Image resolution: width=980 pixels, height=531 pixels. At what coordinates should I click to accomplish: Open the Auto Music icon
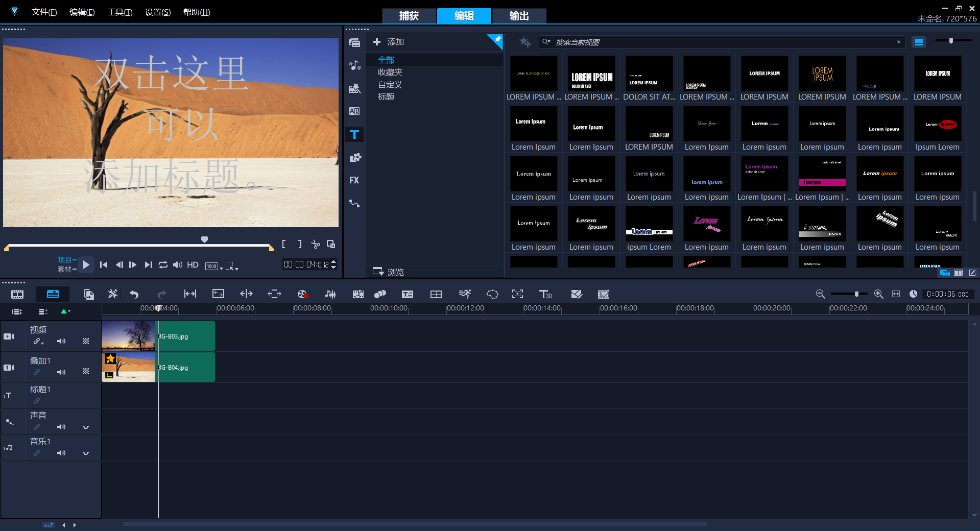(x=358, y=294)
